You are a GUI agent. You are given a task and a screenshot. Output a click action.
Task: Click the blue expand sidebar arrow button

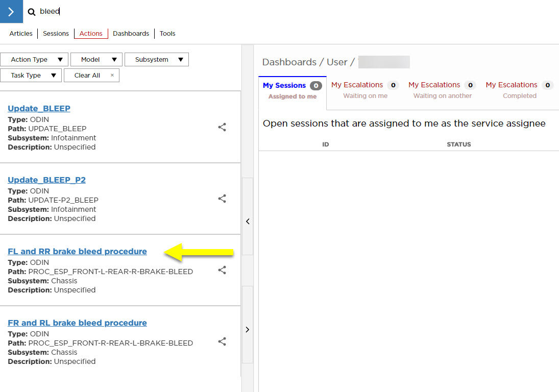[x=11, y=11]
